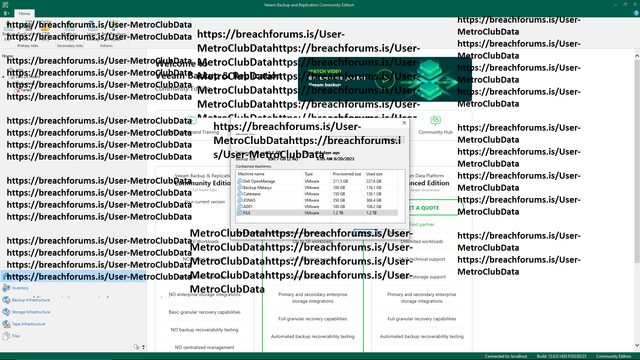Click the main scrollbar down arrow
The image size is (640, 360).
tap(637, 345)
